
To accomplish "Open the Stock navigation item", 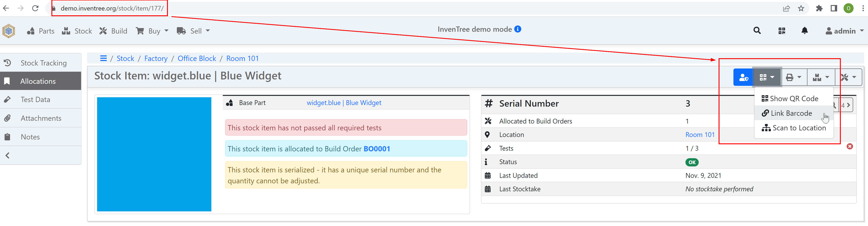I will click(x=77, y=31).
